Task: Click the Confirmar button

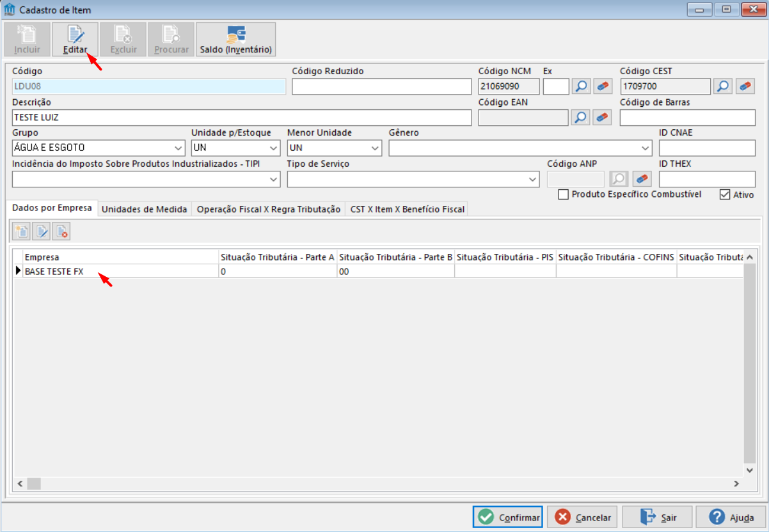Action: coord(508,517)
